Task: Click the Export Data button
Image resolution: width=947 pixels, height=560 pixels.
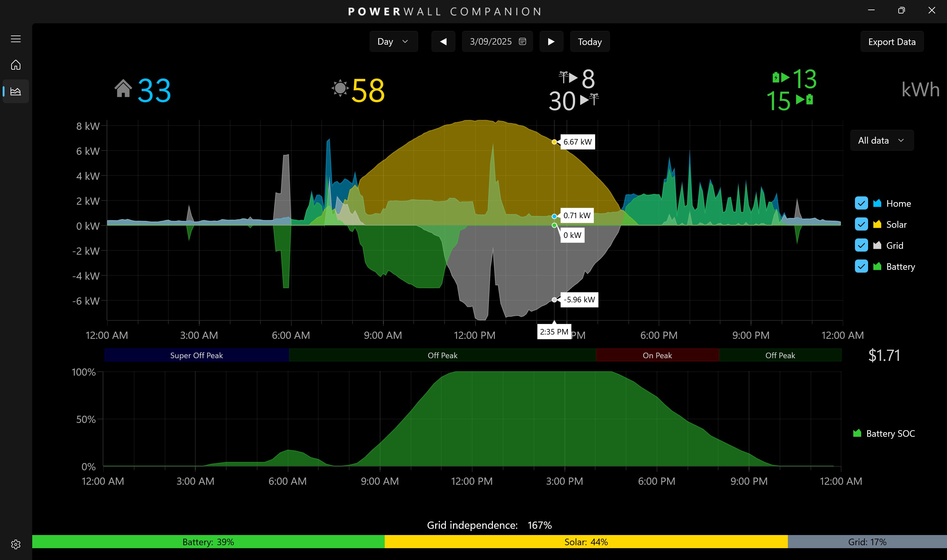Action: point(892,41)
